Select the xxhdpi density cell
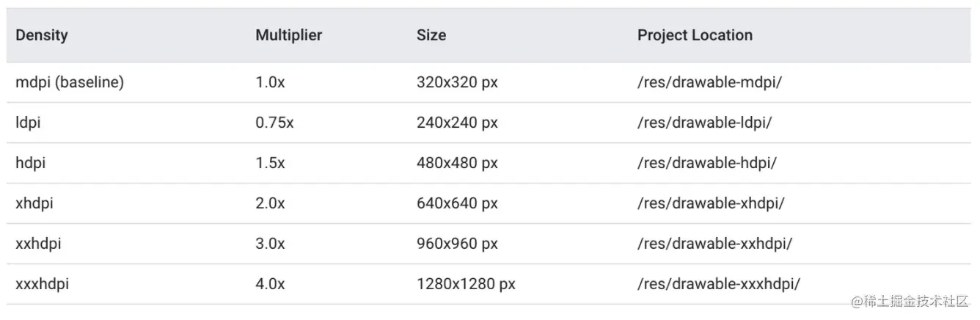 38,244
